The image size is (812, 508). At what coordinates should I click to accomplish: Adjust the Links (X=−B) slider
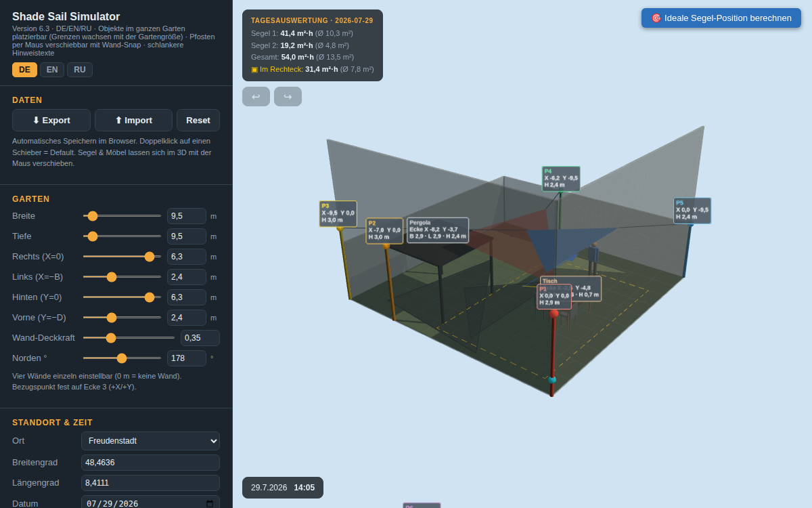[122, 277]
